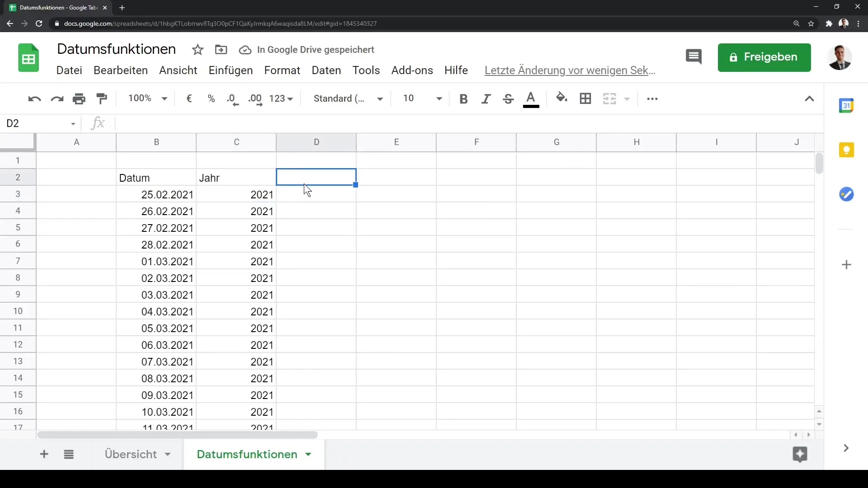Click the Freigeben share button
Screen dimensions: 868x488
[x=764, y=57]
